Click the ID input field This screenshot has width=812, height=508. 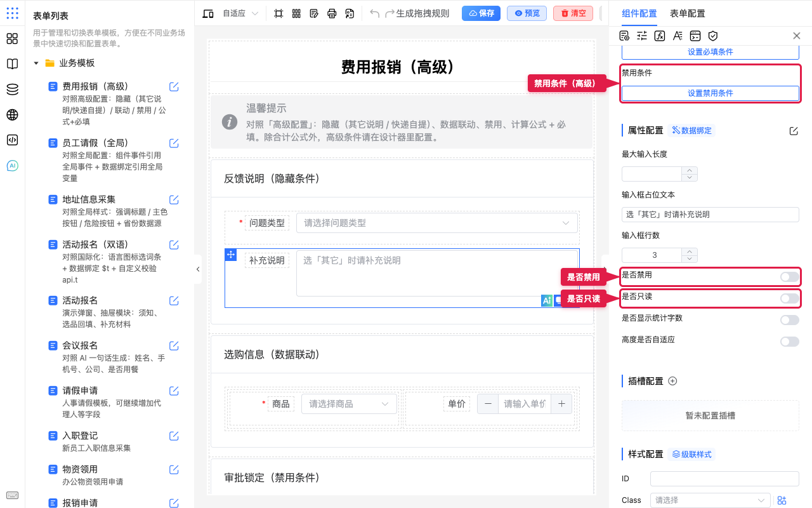click(x=724, y=479)
